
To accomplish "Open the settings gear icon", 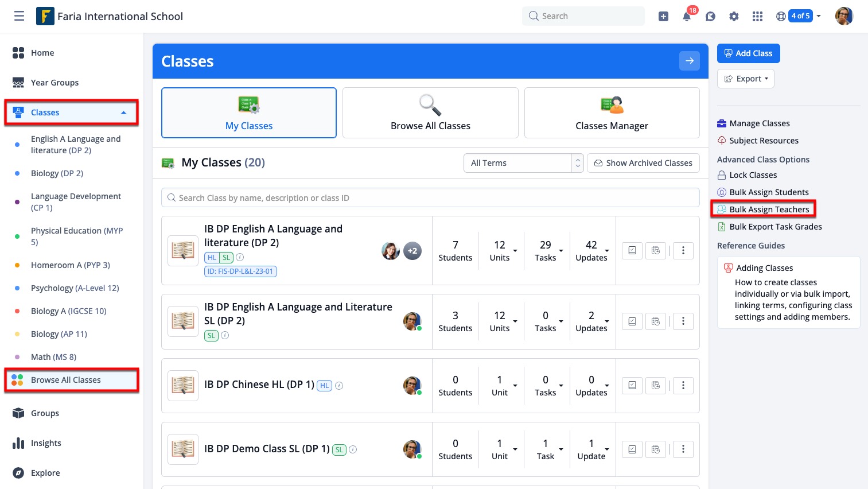I will (x=734, y=16).
